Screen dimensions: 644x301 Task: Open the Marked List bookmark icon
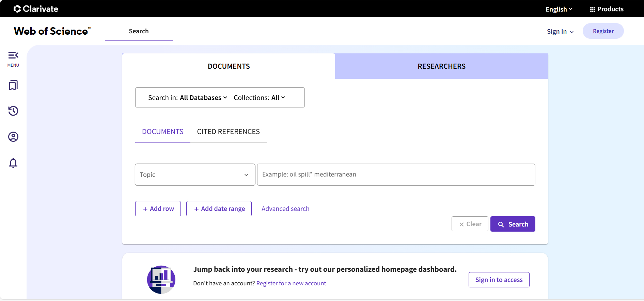tap(13, 85)
